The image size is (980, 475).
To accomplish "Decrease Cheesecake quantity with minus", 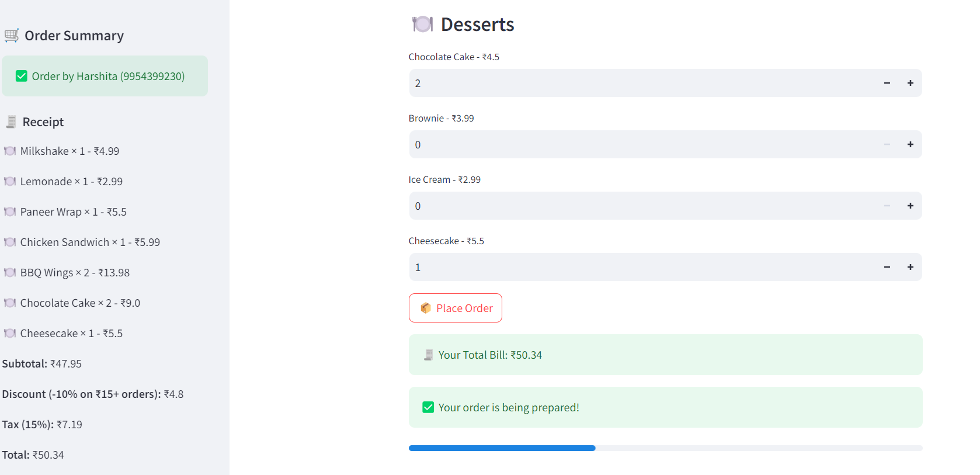I will click(x=887, y=267).
